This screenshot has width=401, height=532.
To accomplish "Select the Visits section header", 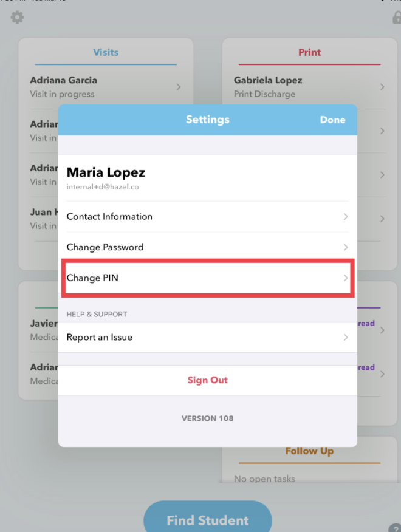I will coord(106,53).
